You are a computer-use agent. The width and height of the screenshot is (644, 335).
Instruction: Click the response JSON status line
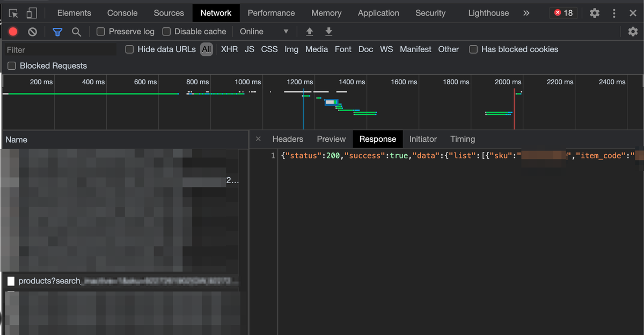(462, 156)
